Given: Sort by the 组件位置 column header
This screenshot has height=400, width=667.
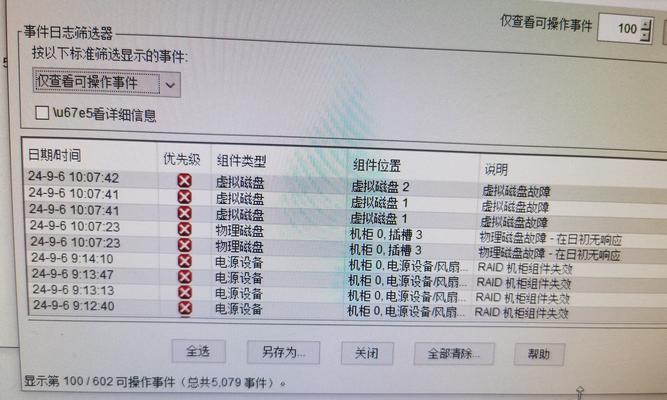Looking at the screenshot, I should (376, 165).
